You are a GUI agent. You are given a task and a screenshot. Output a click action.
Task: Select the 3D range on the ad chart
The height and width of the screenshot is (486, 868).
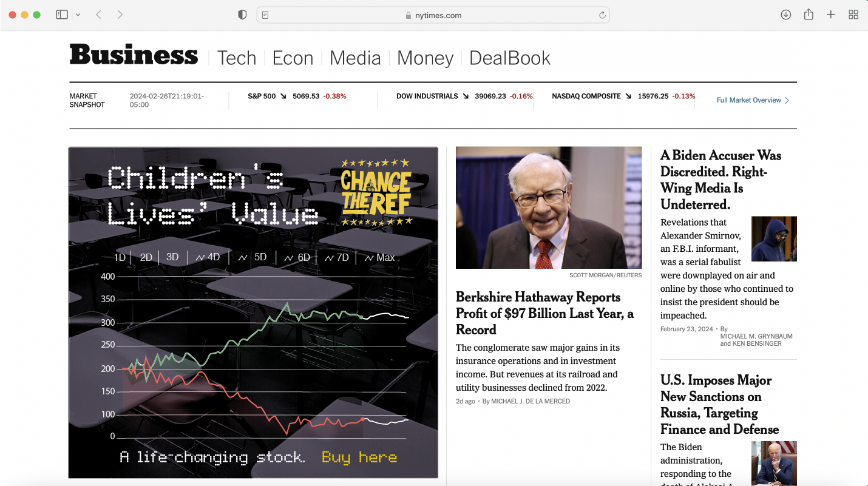[x=172, y=257]
